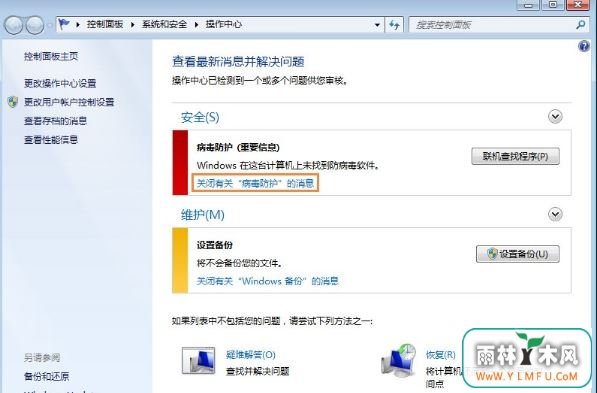This screenshot has width=597, height=393.
Task: Open 备份和还原 link
Action: click(x=46, y=376)
